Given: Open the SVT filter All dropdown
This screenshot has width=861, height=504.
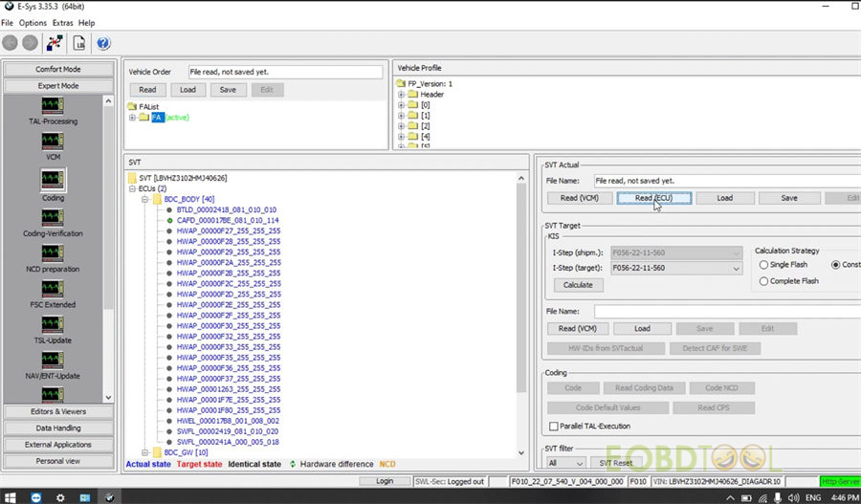Looking at the screenshot, I should 565,463.
